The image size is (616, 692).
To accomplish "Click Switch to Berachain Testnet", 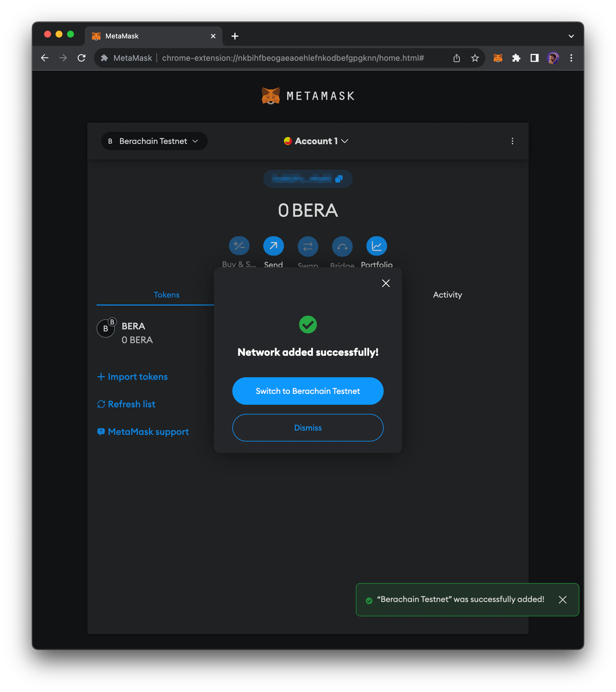I will 307,391.
